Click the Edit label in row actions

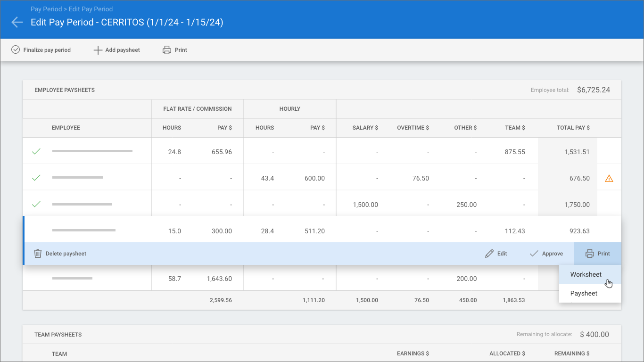click(x=502, y=254)
